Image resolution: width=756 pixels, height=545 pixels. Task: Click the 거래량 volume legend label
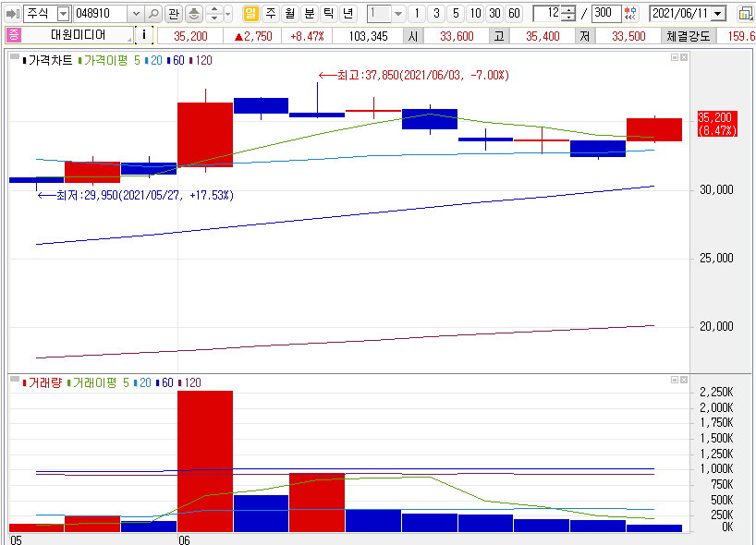[45, 382]
